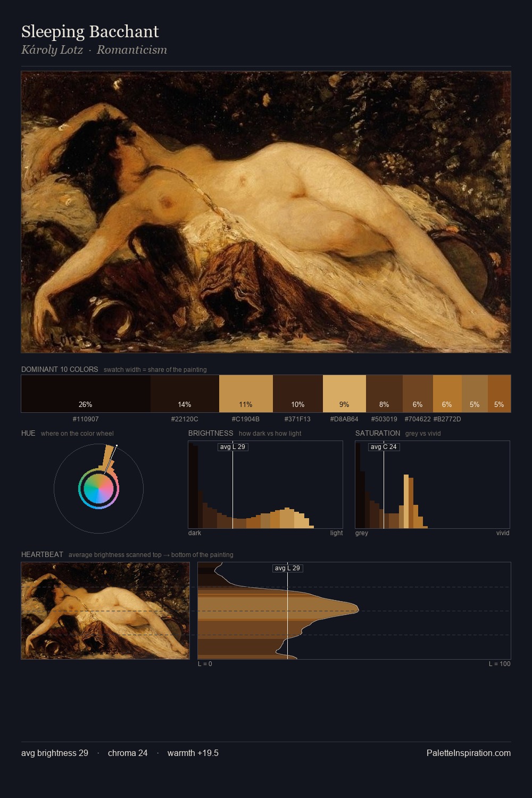The height and width of the screenshot is (798, 532).
Task: Click the "avg L 29" label in Heartbeat chart
Action: (x=288, y=568)
